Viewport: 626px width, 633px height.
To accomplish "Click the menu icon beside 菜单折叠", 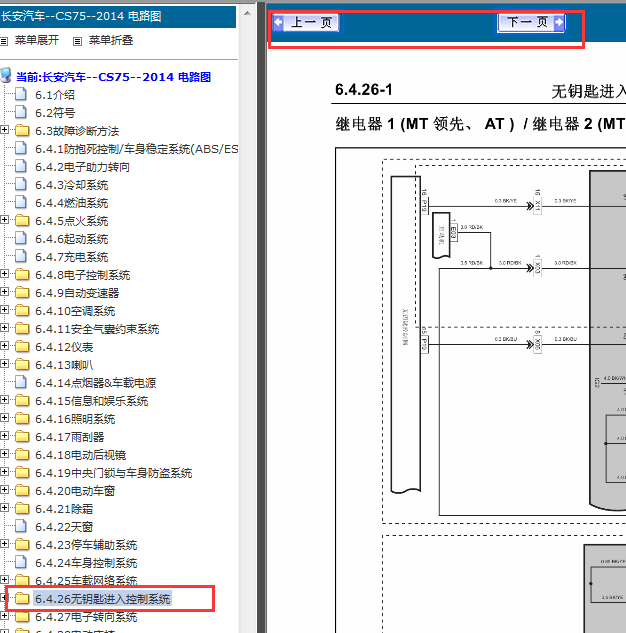I will [x=77, y=41].
